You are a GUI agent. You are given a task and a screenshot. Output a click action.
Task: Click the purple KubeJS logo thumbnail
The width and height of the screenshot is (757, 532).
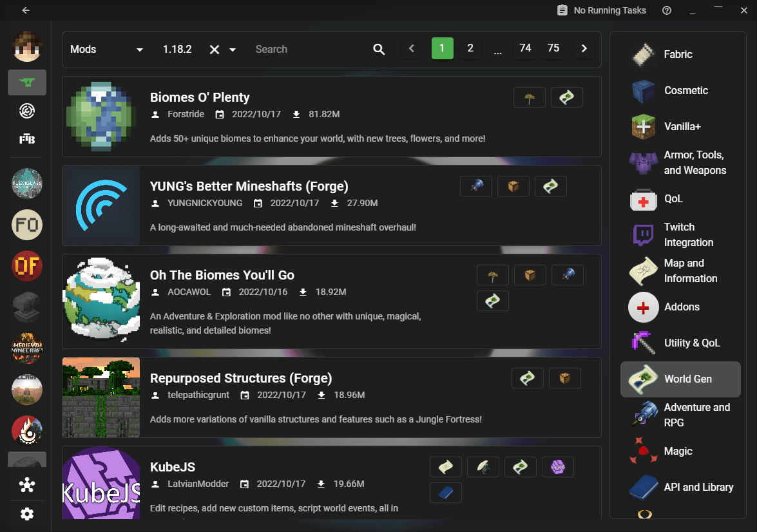pos(101,483)
